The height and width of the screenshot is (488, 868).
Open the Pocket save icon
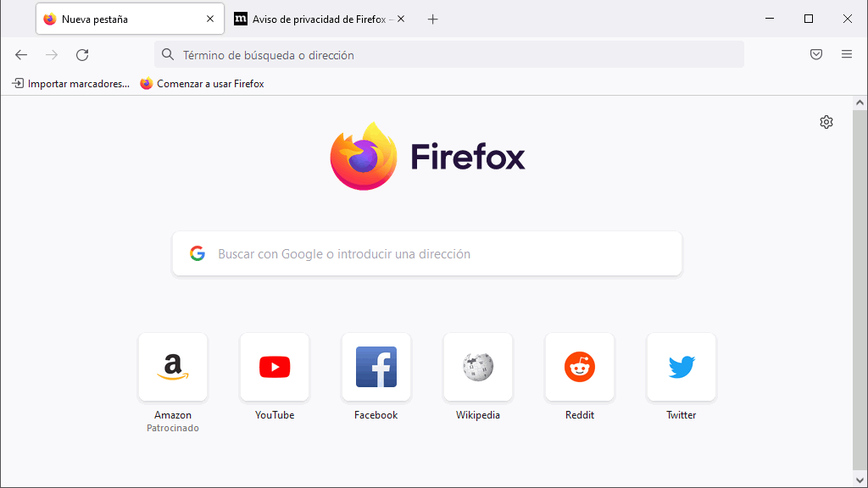click(816, 54)
